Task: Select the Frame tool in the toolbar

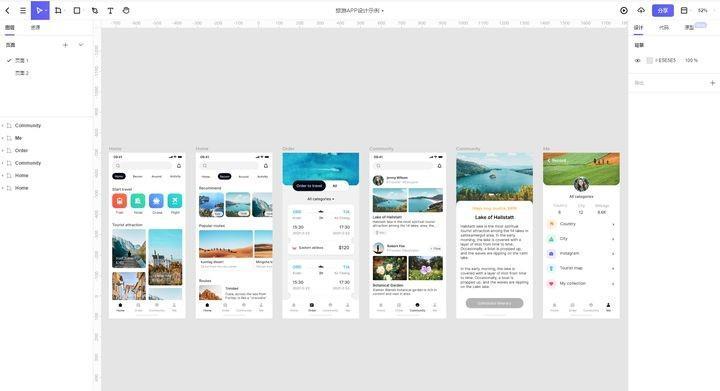Action: pyautogui.click(x=58, y=11)
